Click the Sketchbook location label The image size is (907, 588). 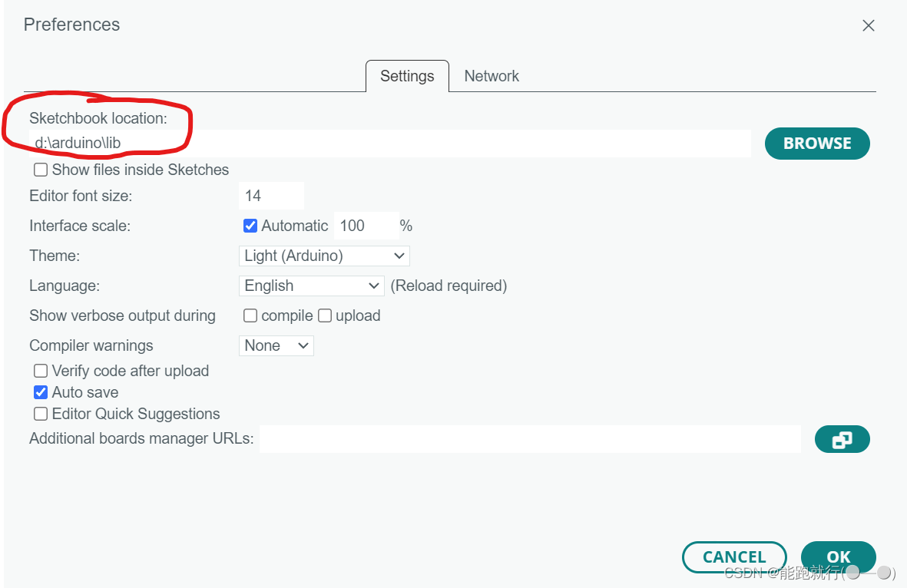(x=98, y=118)
